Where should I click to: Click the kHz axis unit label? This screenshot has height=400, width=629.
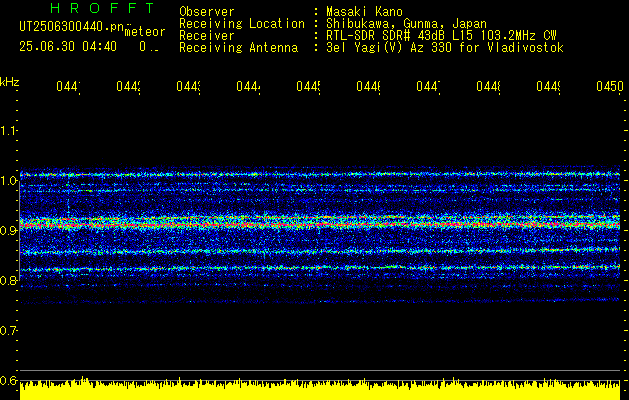pos(10,82)
